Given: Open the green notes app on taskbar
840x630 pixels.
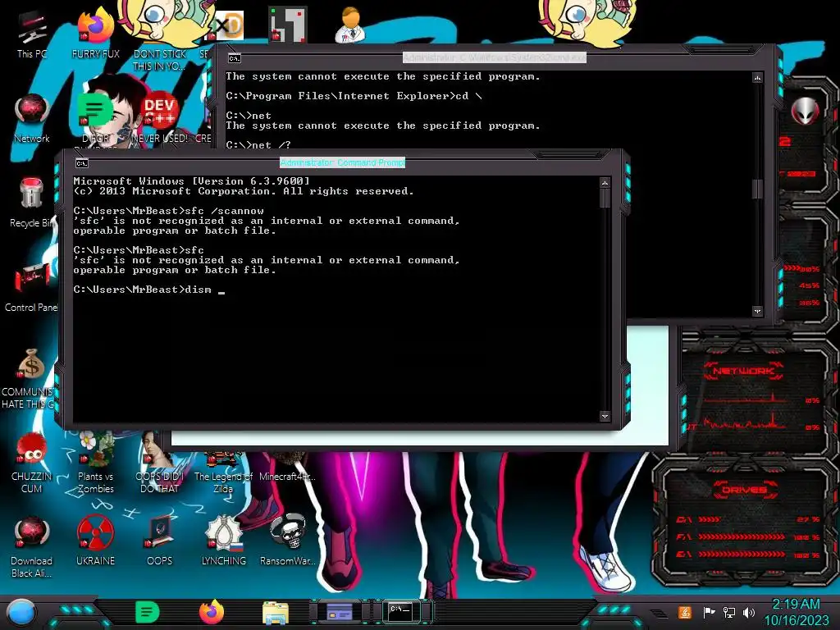Looking at the screenshot, I should (x=148, y=612).
